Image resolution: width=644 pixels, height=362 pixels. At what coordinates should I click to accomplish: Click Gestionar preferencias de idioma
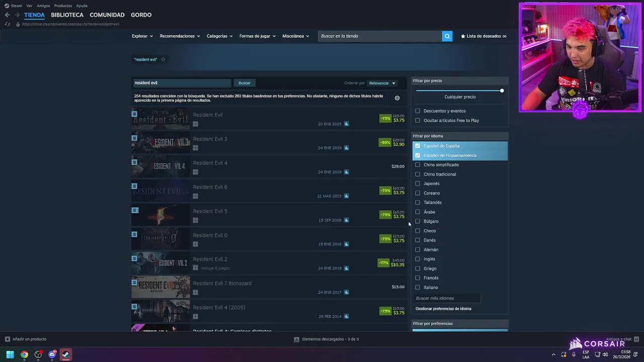(443, 309)
